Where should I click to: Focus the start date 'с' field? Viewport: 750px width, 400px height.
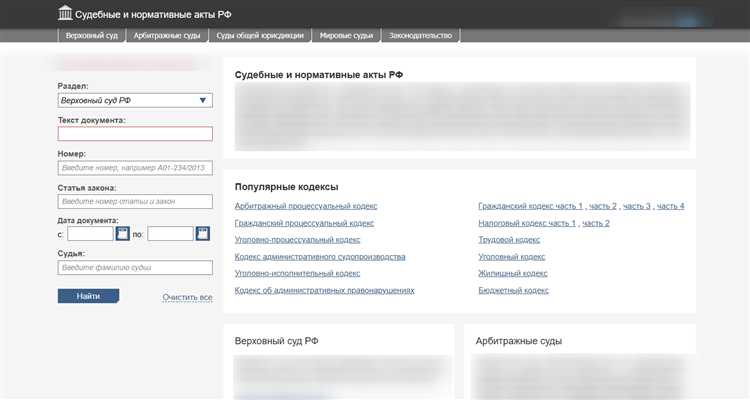90,233
